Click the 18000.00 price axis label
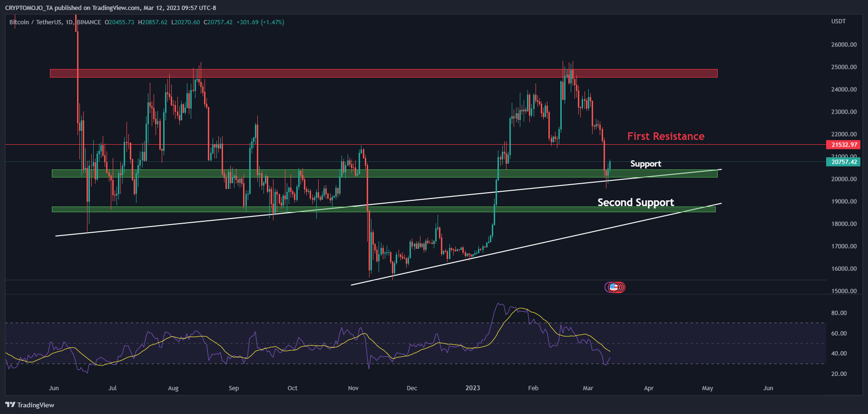 coord(844,224)
